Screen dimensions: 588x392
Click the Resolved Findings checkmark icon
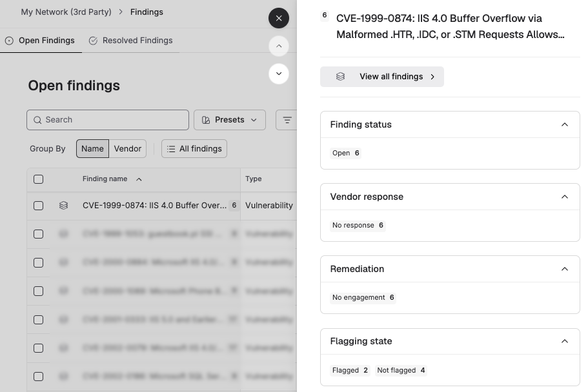93,41
